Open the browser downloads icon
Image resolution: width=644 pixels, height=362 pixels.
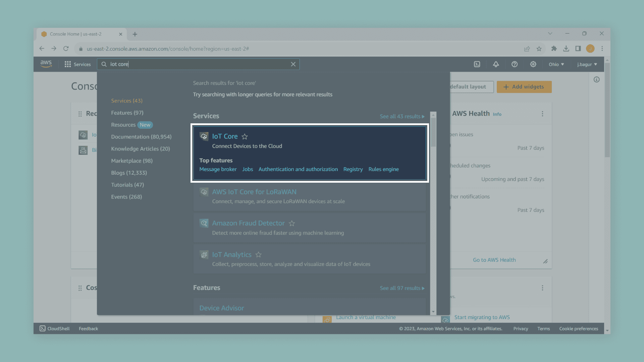click(566, 49)
